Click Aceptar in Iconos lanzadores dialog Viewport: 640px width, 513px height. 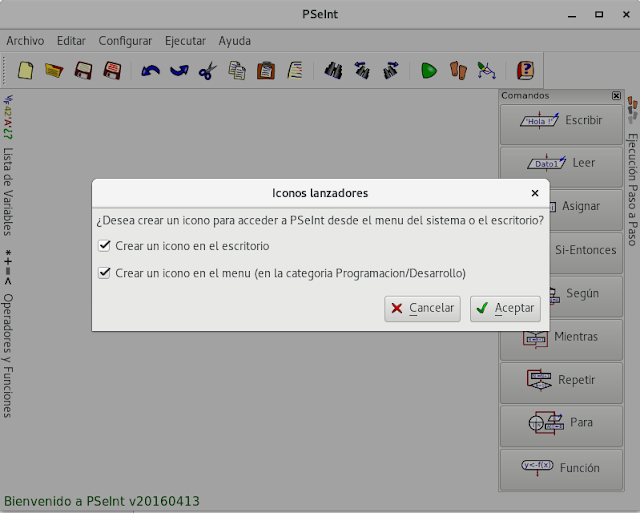505,309
